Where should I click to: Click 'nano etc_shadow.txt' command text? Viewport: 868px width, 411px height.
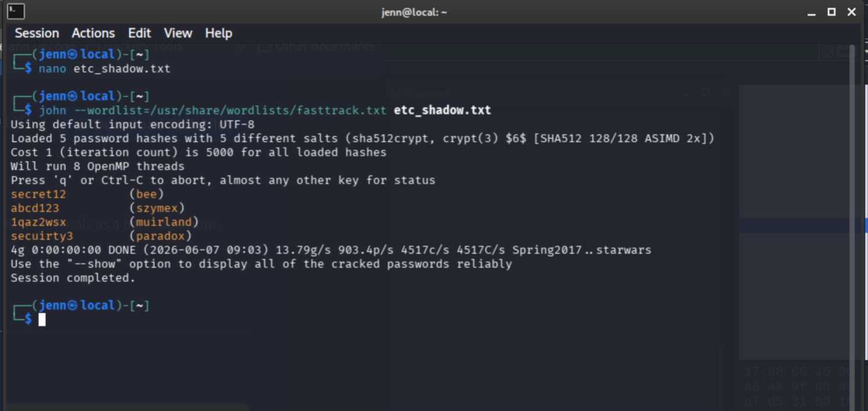coord(105,68)
